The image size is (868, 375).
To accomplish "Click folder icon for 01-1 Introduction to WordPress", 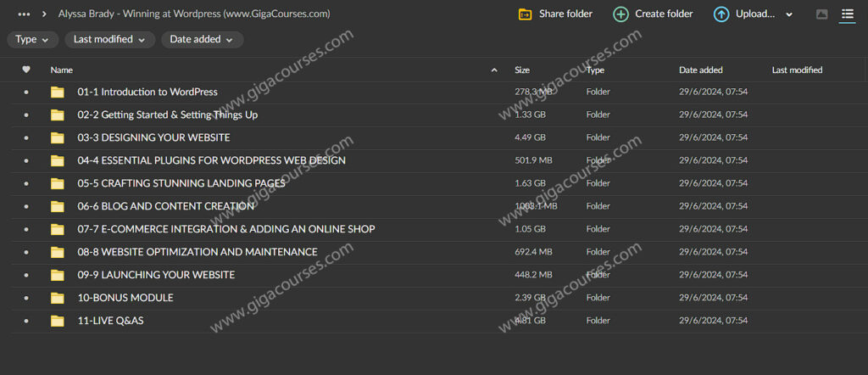I will tap(57, 92).
